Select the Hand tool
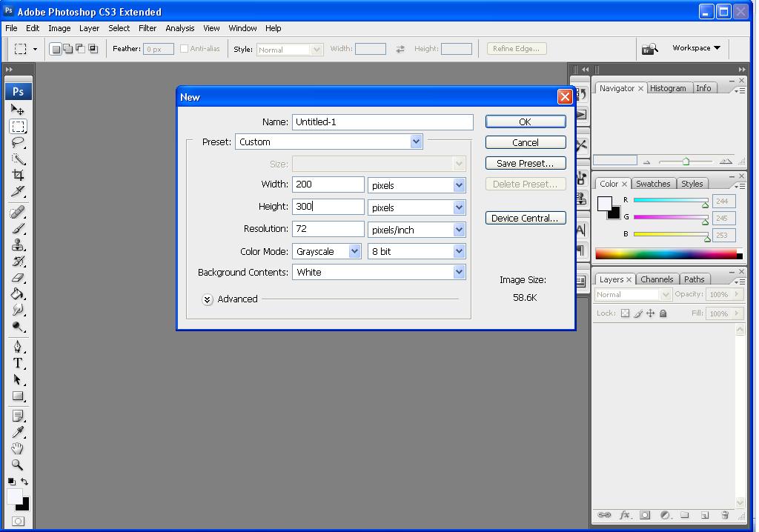The image size is (759, 532). [18, 448]
